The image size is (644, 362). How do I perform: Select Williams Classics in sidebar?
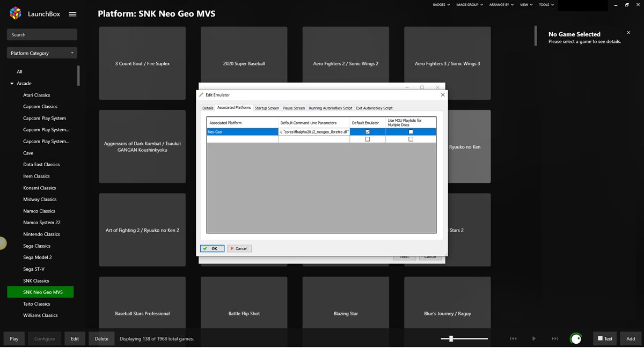(x=40, y=315)
